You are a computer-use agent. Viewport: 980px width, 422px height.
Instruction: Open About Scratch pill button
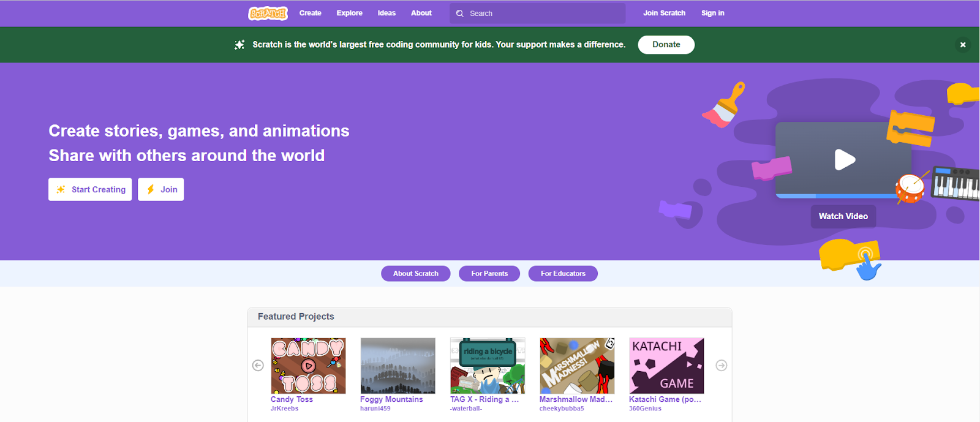[x=415, y=274]
